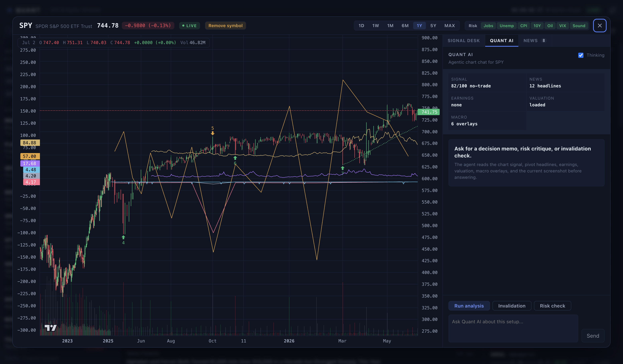Image resolution: width=623 pixels, height=364 pixels.
Task: Focus the Ask Quant AI input field
Action: coord(513,328)
